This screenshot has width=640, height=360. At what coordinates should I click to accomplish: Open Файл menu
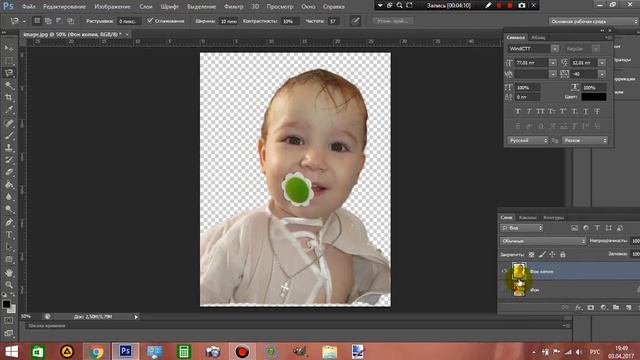(x=28, y=7)
